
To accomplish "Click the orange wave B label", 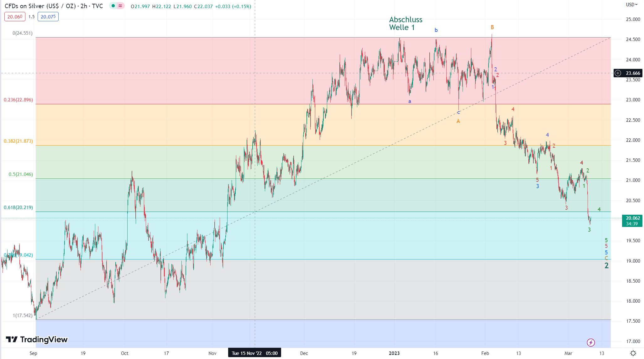I will point(492,27).
